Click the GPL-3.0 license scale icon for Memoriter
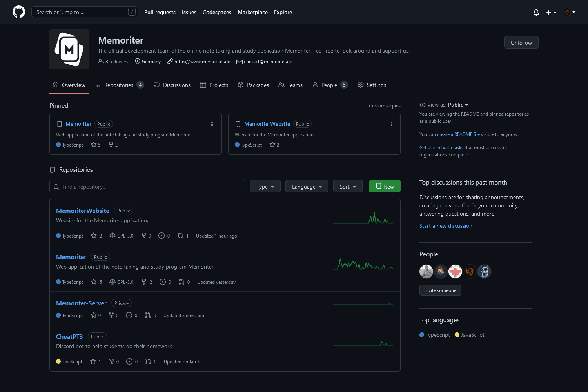This screenshot has height=392, width=588. pos(113,282)
